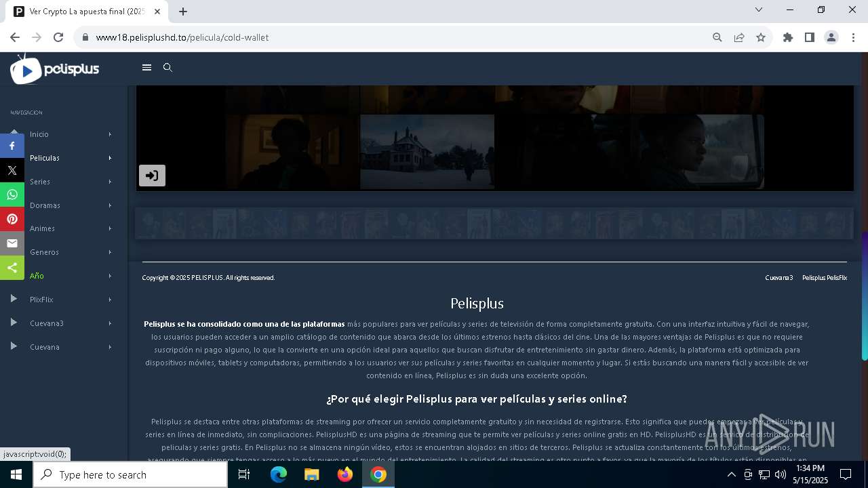The width and height of the screenshot is (868, 488).
Task: Share page via WhatsApp
Action: (x=12, y=195)
